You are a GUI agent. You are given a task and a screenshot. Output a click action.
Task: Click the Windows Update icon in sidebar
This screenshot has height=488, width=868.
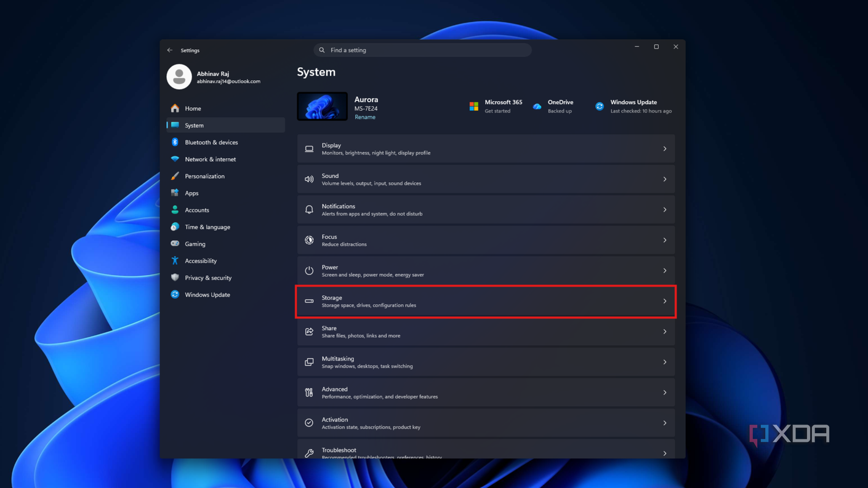(x=175, y=294)
